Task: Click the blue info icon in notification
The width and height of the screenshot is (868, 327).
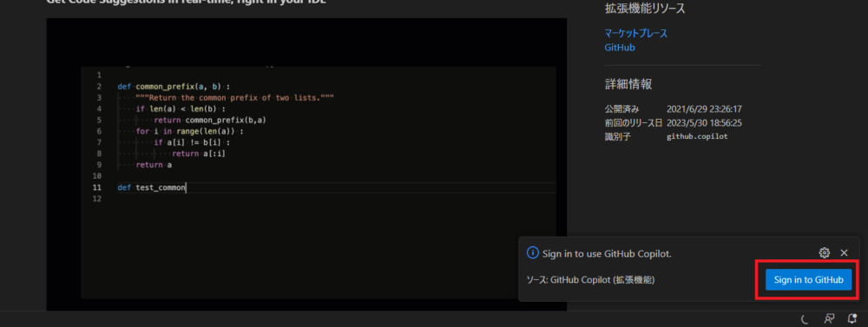Action: (x=532, y=253)
